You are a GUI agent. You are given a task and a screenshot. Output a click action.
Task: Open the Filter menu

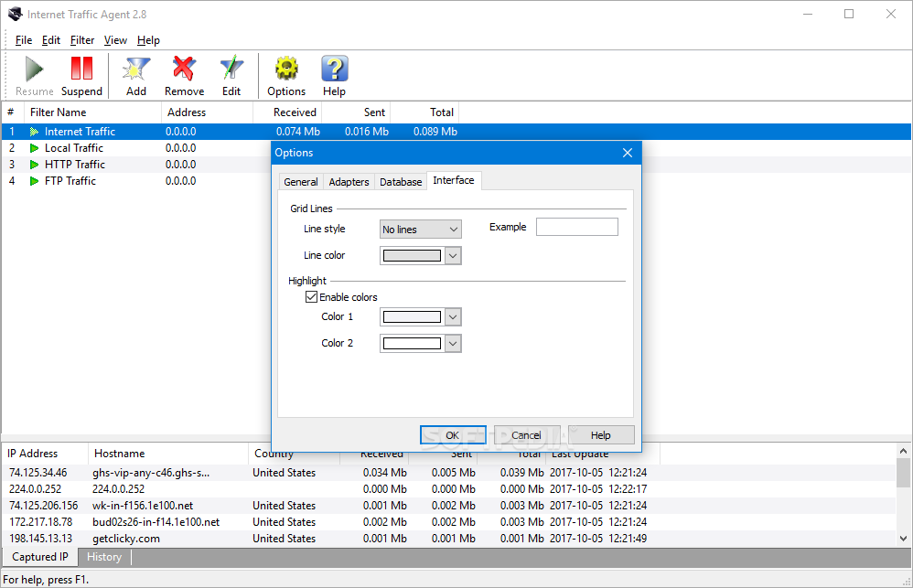point(82,40)
